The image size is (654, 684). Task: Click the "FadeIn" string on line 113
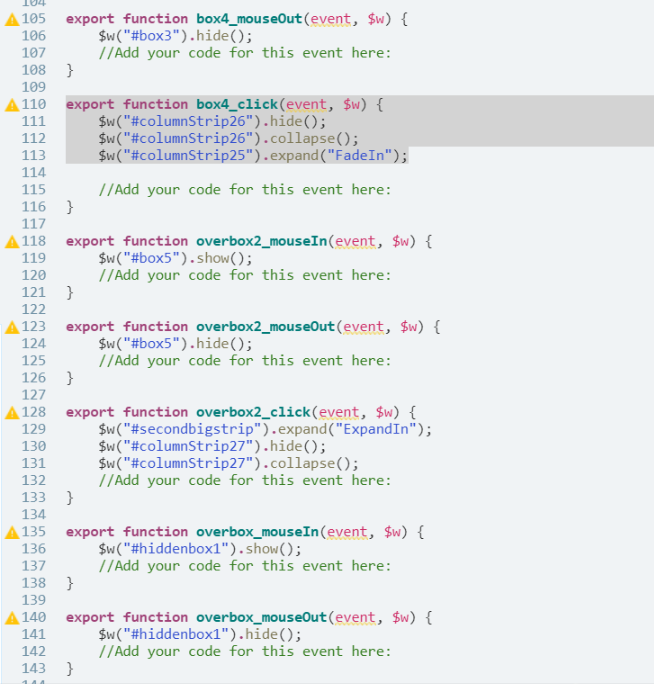click(x=360, y=155)
